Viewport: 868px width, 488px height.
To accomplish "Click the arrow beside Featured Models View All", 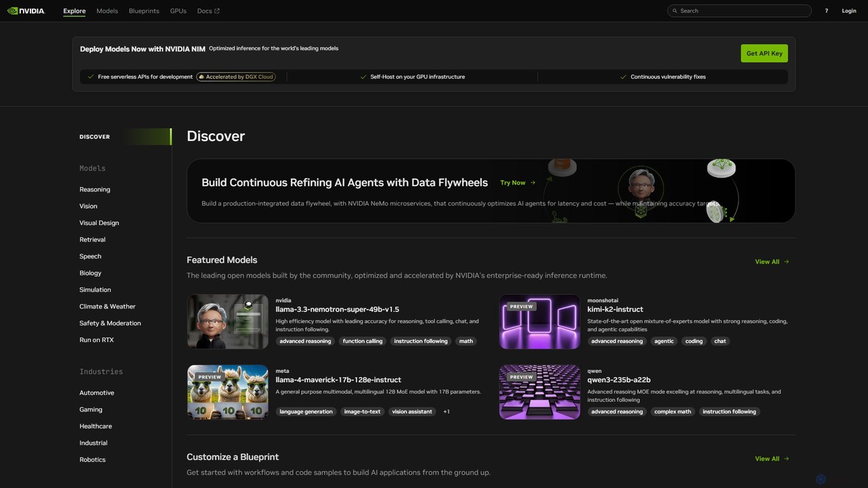I will [x=787, y=262].
